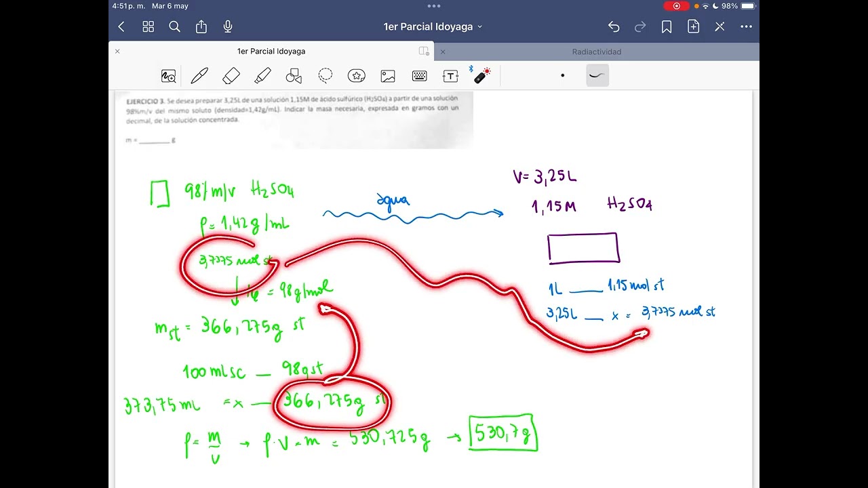Undo the last stroke

pos(614,26)
